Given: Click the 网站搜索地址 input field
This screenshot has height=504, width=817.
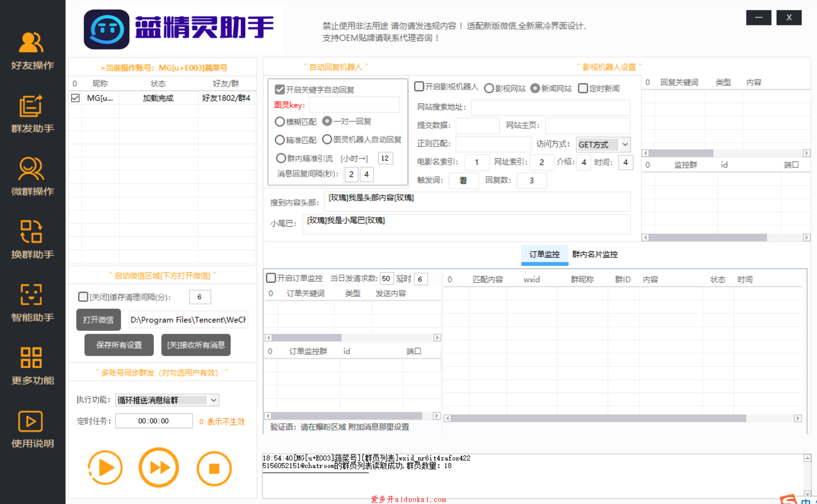Looking at the screenshot, I should 550,107.
